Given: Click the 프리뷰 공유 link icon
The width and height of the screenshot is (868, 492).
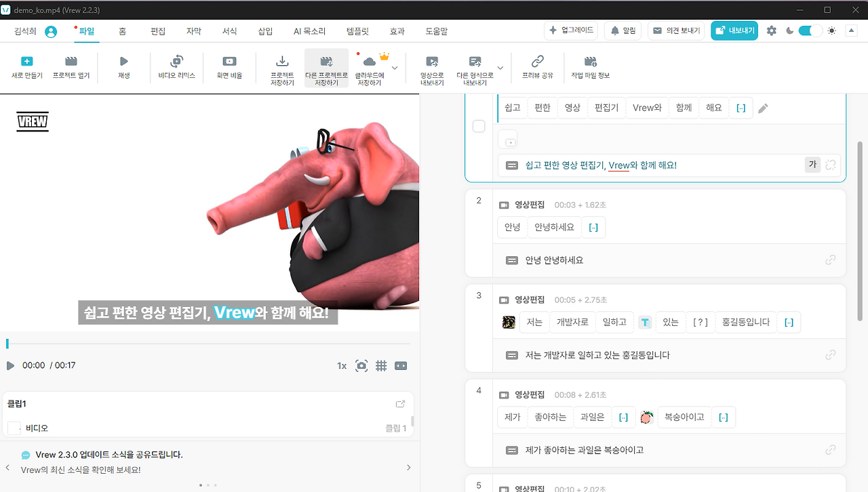Looking at the screenshot, I should pyautogui.click(x=538, y=67).
